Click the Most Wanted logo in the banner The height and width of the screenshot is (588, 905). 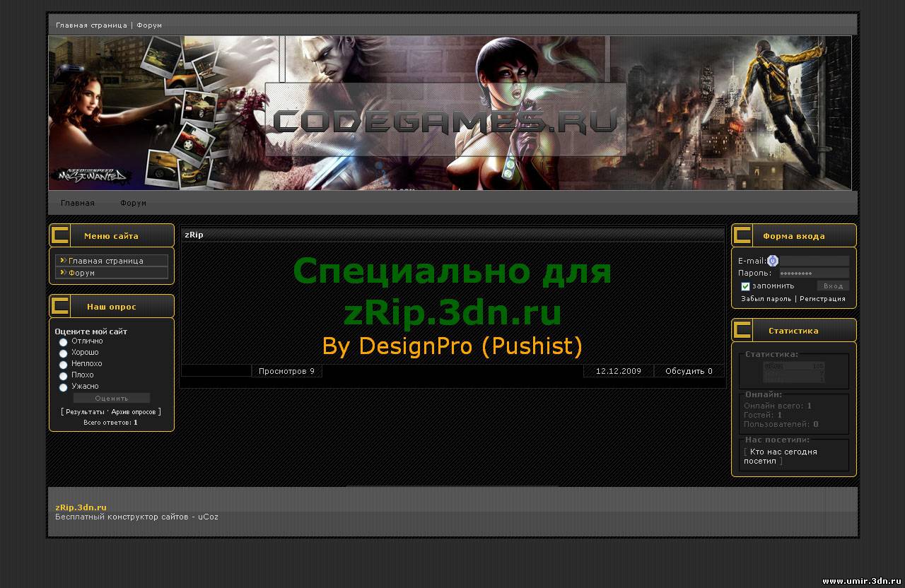tap(90, 175)
